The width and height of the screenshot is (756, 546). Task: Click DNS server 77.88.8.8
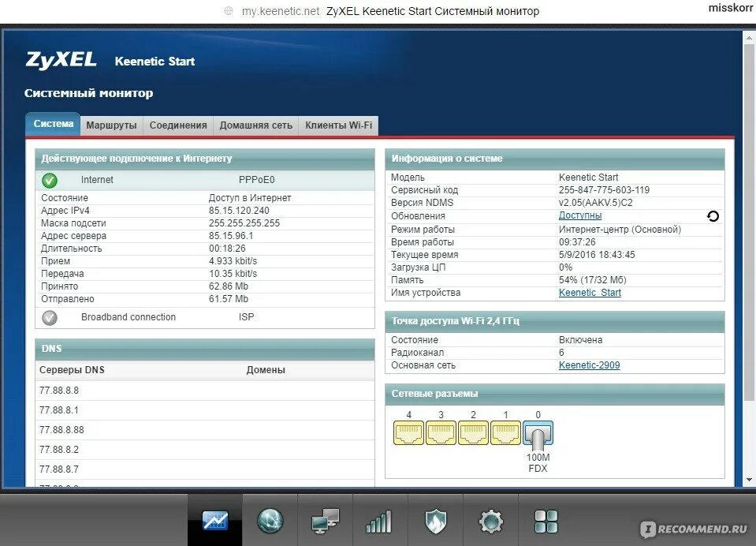(59, 390)
